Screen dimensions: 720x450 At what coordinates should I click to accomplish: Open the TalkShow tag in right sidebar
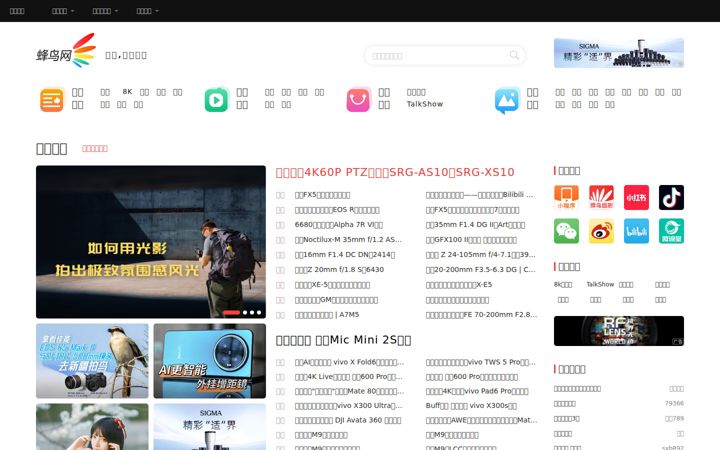click(x=600, y=285)
